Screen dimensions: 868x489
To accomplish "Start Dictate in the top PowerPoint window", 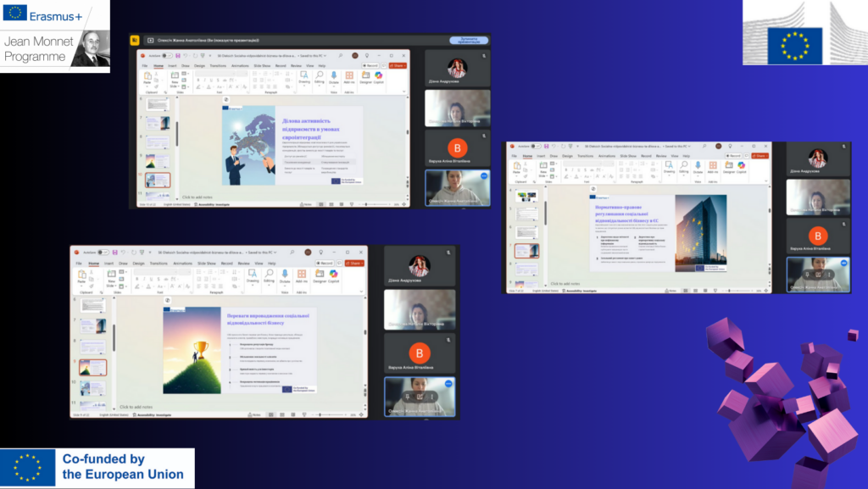I will [x=333, y=77].
